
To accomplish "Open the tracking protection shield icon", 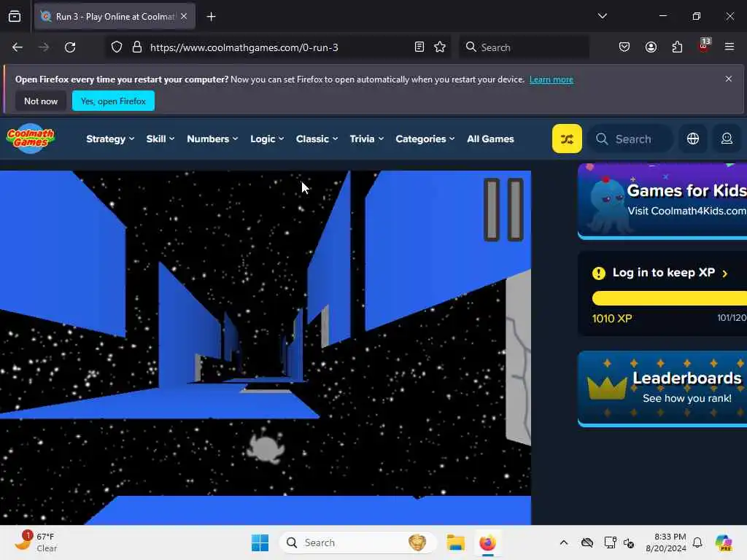I will [117, 47].
